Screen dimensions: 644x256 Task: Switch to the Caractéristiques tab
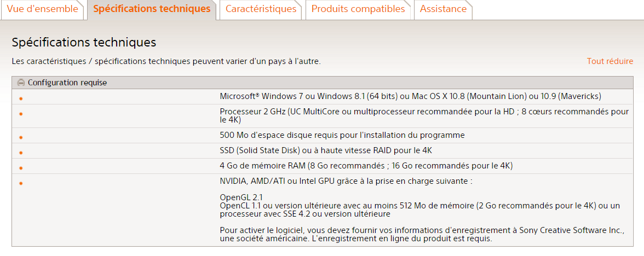coord(261,9)
